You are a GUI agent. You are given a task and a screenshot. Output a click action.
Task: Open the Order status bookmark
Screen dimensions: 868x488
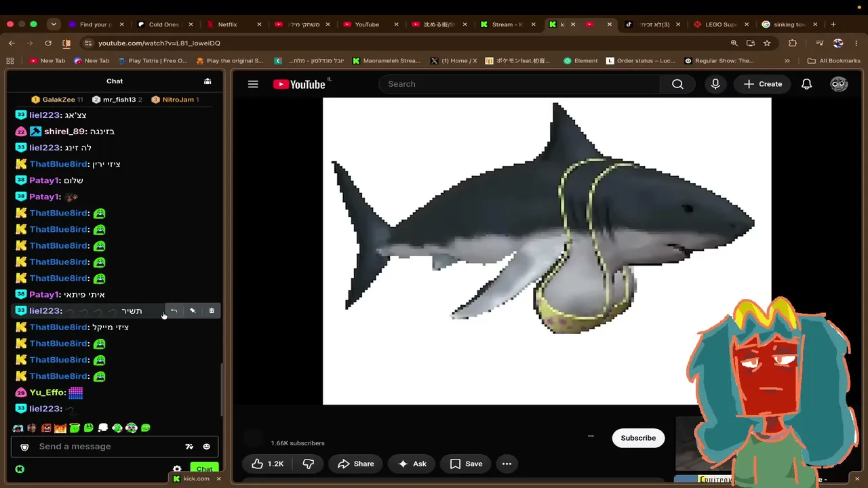641,60
